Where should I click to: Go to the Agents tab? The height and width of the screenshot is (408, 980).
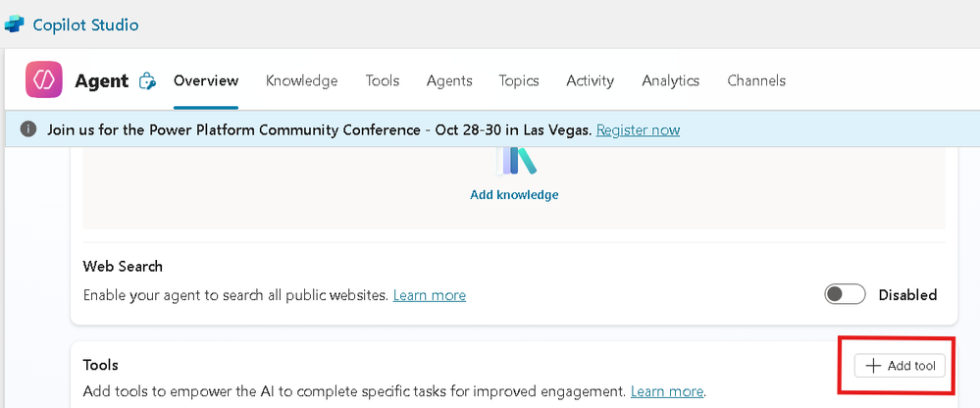[x=449, y=80]
